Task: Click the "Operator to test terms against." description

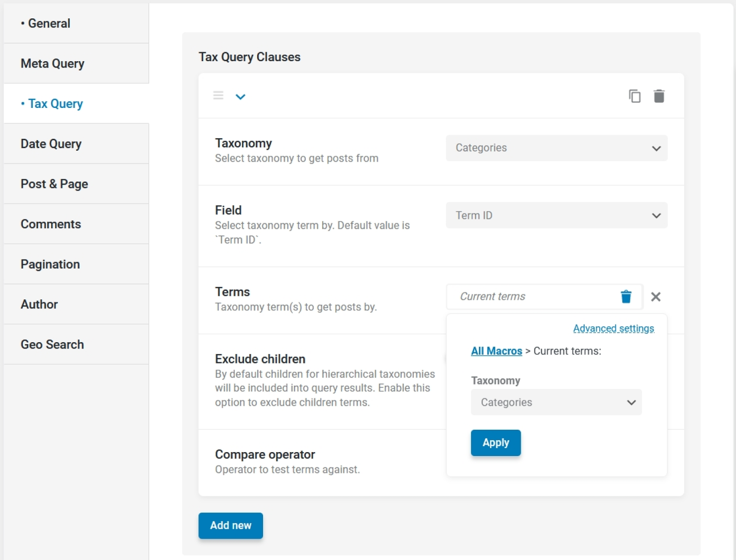Action: (287, 469)
